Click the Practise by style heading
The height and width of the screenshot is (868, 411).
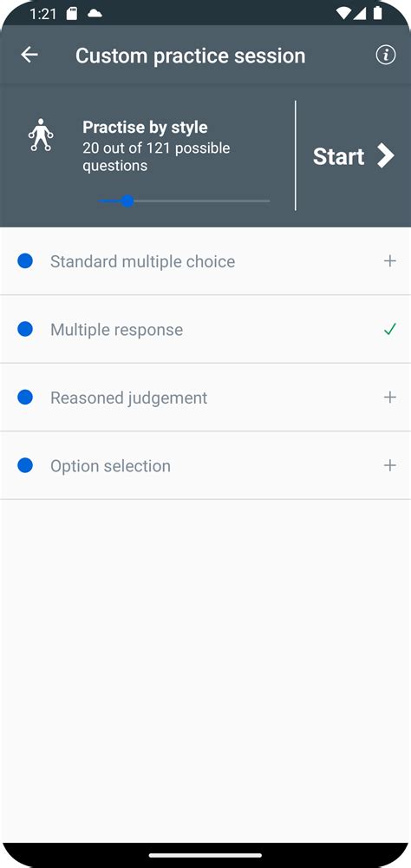(145, 128)
